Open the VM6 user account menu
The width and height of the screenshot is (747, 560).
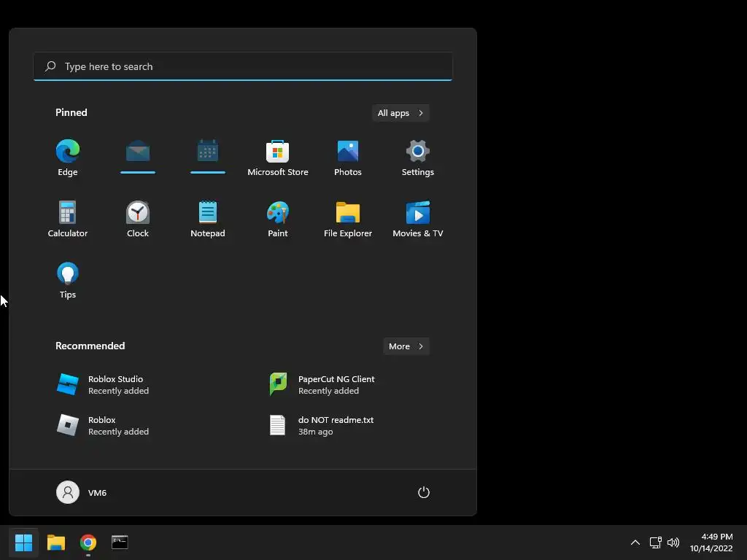82,492
